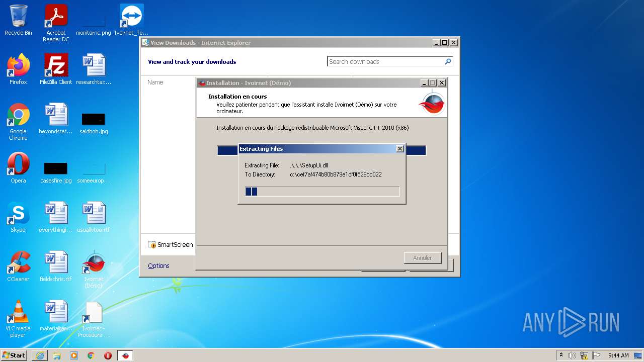Select the usuallytoo.rtf document icon
Viewport: 644px width, 362px height.
94,217
